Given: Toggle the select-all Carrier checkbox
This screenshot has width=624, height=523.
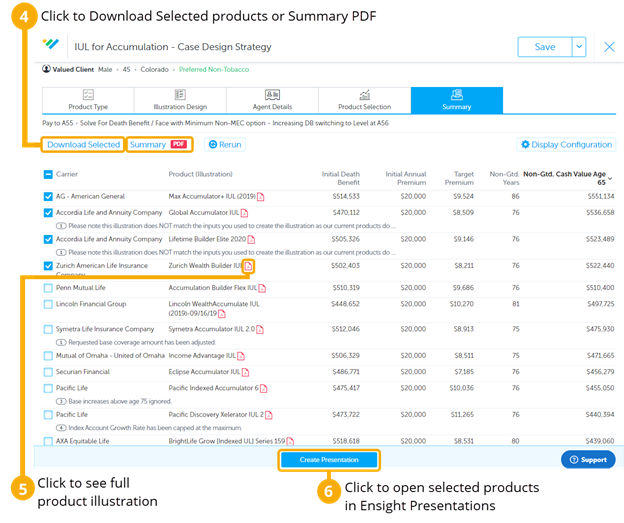Looking at the screenshot, I should 48,174.
